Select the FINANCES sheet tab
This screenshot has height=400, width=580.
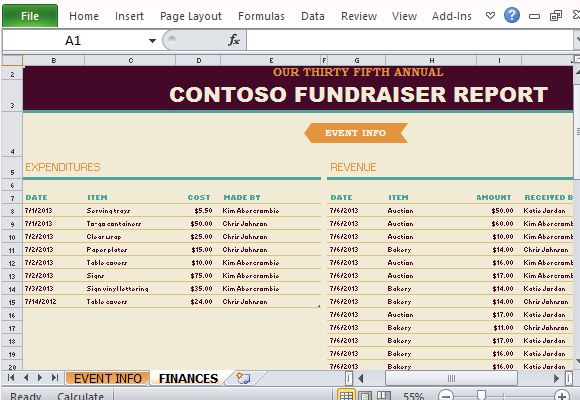188,379
